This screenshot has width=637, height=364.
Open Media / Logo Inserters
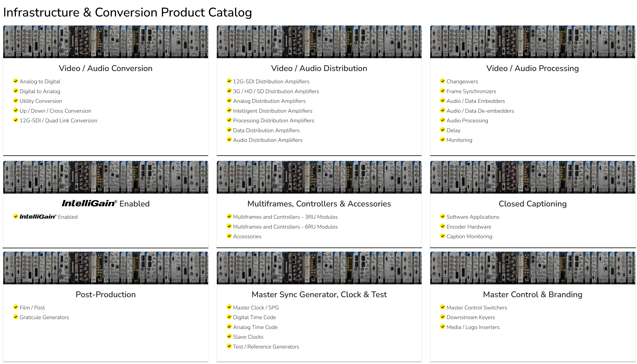(x=473, y=327)
